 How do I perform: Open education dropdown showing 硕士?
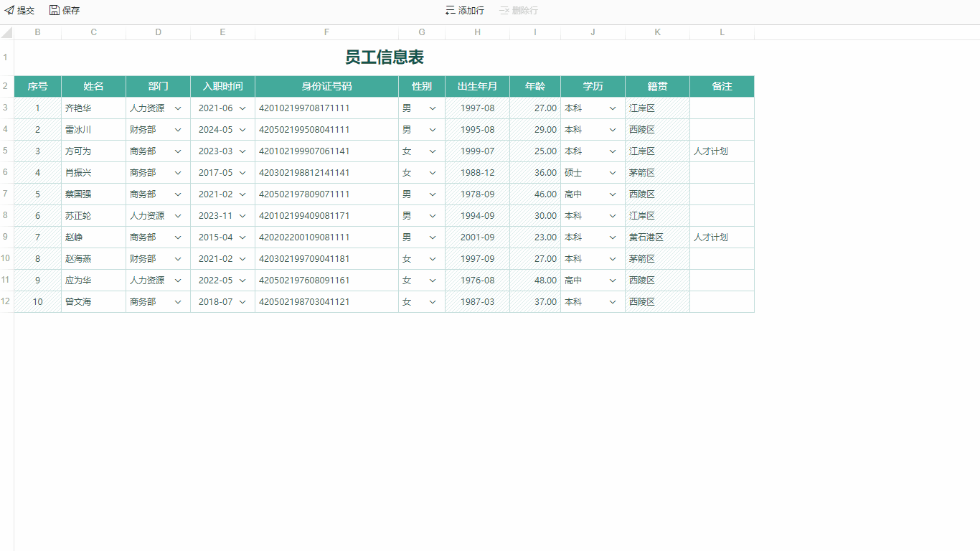tap(613, 173)
